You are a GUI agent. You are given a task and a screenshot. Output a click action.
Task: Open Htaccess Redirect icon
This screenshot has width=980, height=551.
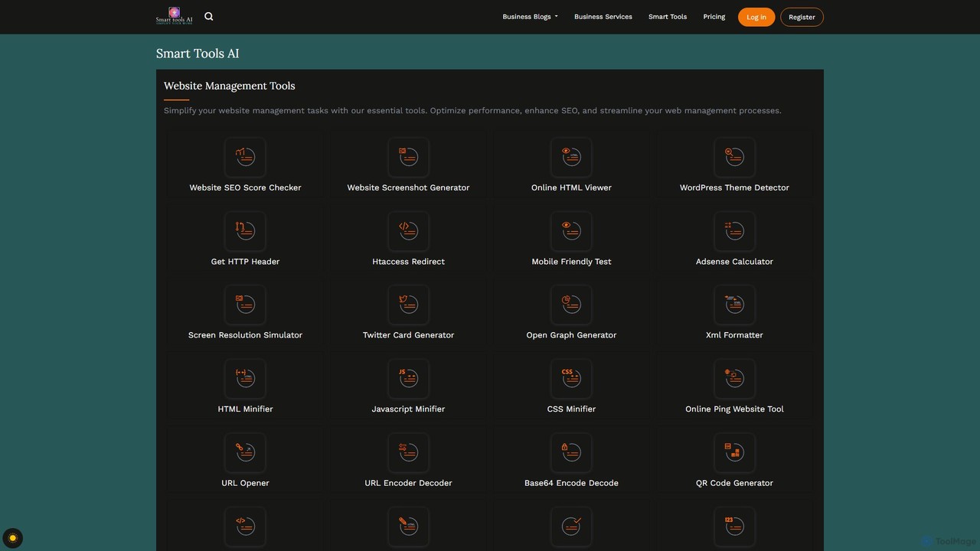point(408,231)
